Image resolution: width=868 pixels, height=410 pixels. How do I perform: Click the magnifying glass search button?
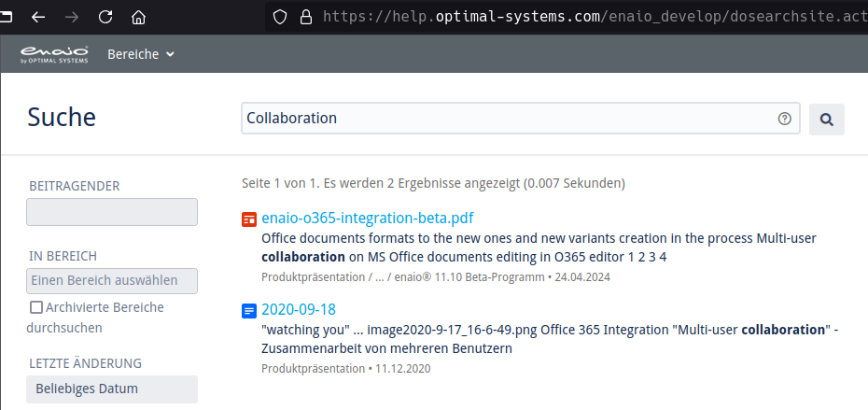click(827, 120)
